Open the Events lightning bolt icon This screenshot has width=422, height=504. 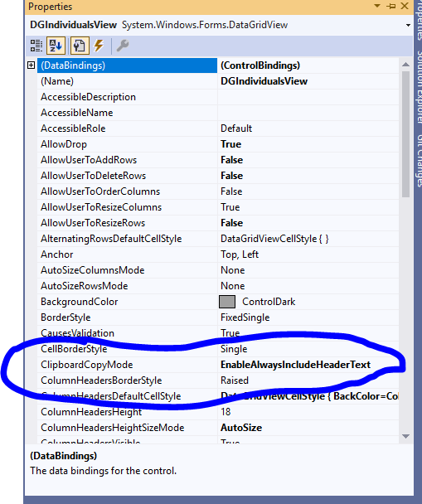coord(99,46)
